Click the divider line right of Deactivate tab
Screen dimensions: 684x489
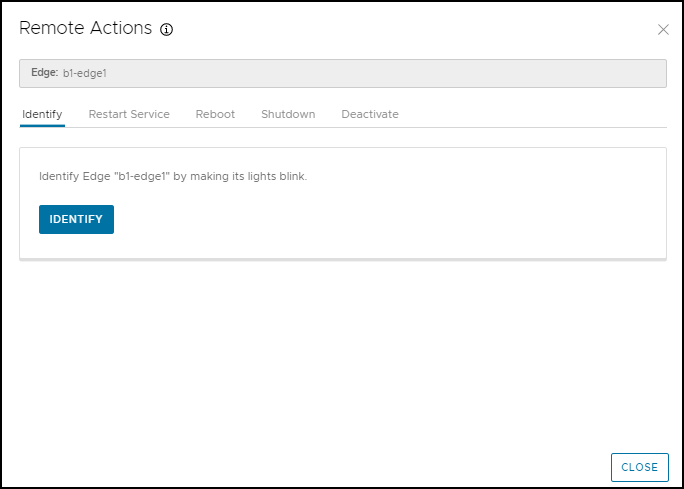point(530,127)
